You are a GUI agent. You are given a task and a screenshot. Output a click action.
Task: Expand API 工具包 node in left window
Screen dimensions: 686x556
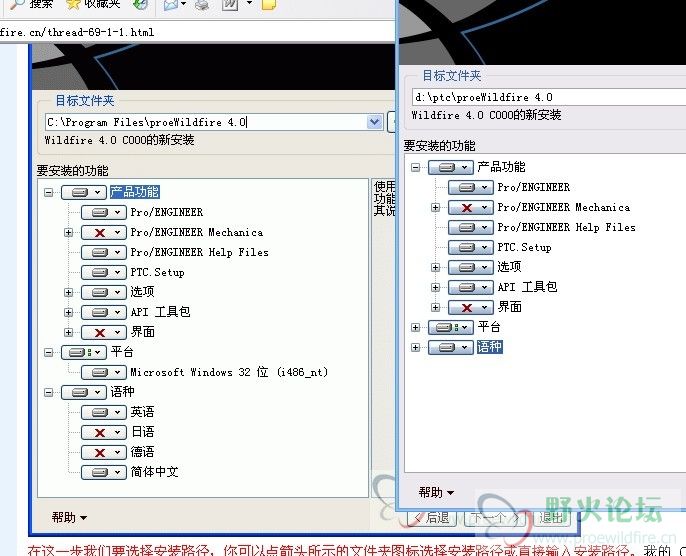click(x=68, y=312)
